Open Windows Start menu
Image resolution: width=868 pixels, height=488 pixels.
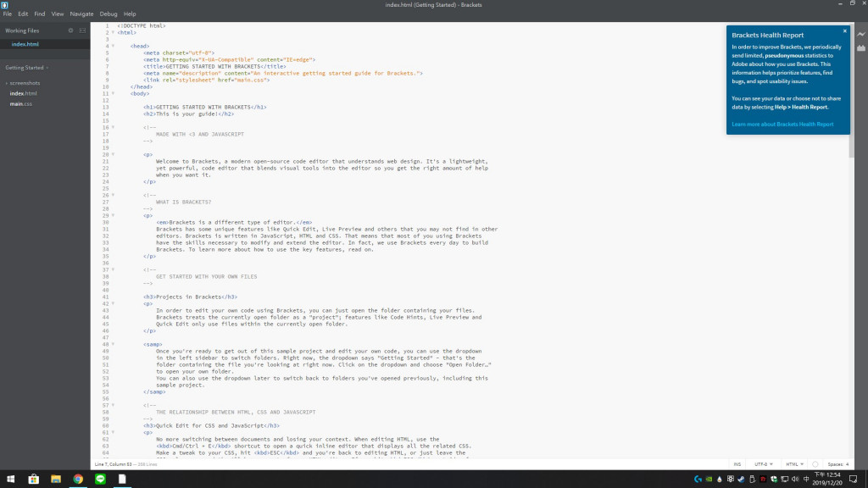tap(10, 480)
